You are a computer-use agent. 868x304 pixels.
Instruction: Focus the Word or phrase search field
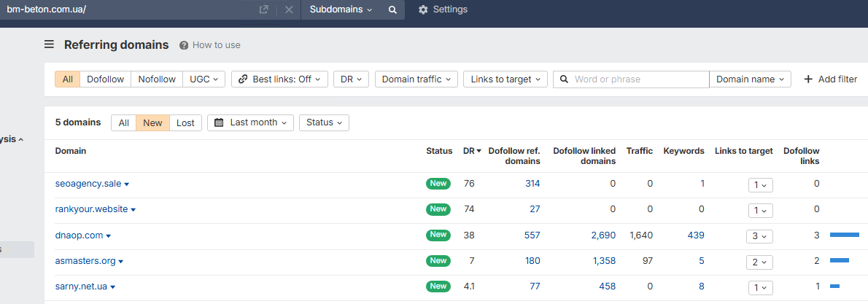click(638, 79)
